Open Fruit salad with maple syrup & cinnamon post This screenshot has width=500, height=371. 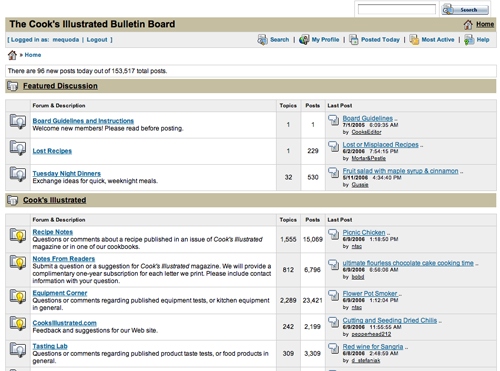click(400, 171)
